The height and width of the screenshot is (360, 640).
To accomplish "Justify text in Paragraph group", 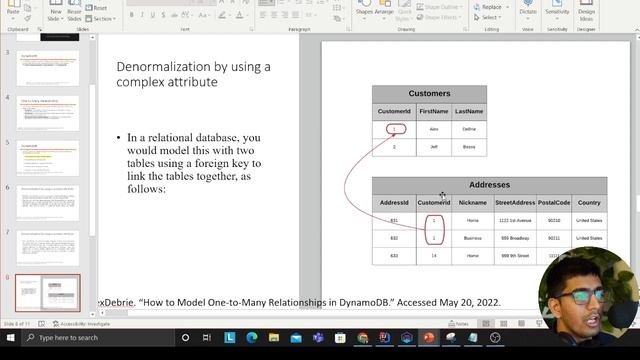I will (x=295, y=15).
